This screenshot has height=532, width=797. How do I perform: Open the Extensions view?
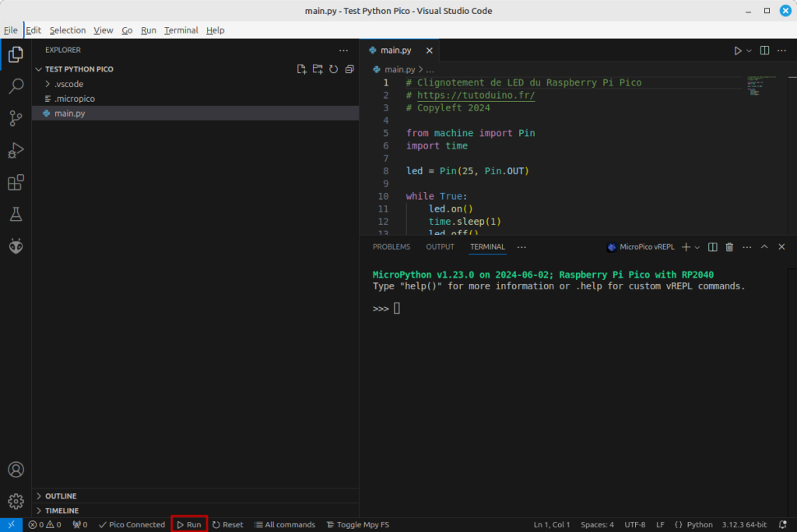pos(16,183)
